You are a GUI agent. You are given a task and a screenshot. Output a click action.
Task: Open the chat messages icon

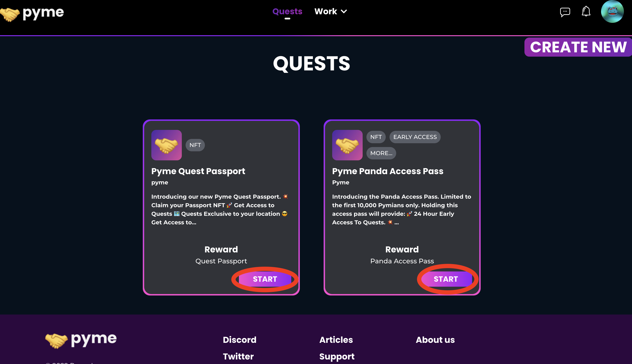(x=565, y=12)
